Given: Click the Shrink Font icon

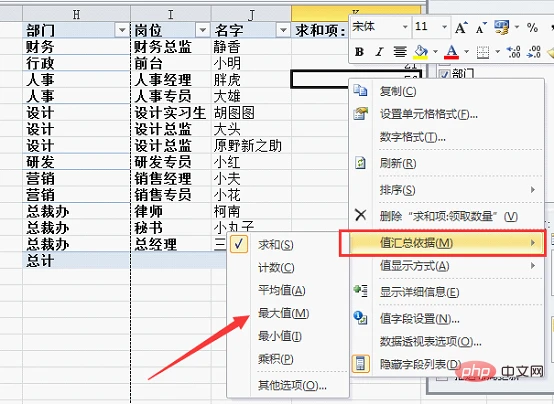Looking at the screenshot, I should pyautogui.click(x=481, y=28).
